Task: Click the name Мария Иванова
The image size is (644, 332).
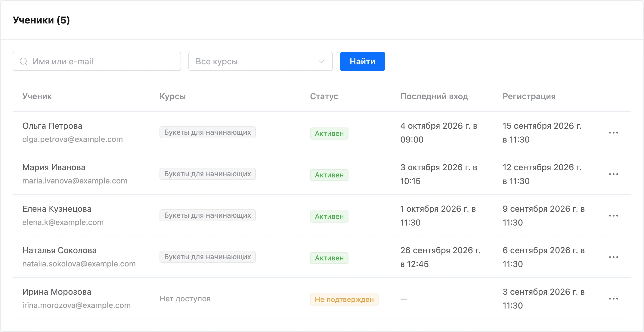Action: pos(54,167)
